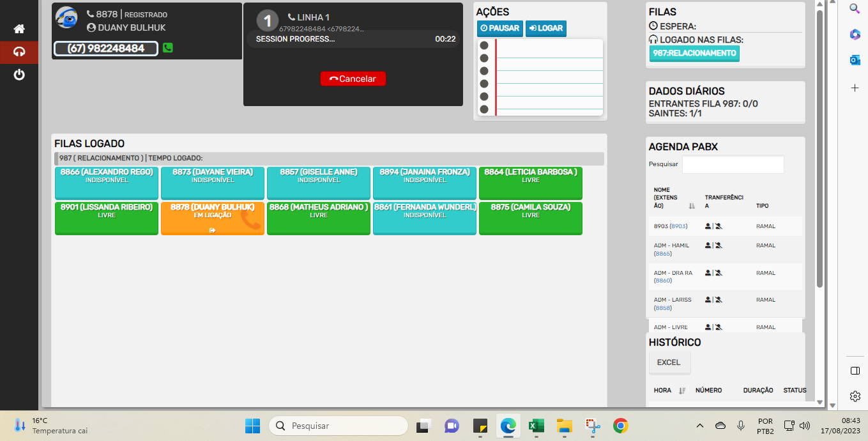Image resolution: width=868 pixels, height=441 pixels.
Task: Click blind transfer icon for ADM - HAMIL
Action: [719, 245]
